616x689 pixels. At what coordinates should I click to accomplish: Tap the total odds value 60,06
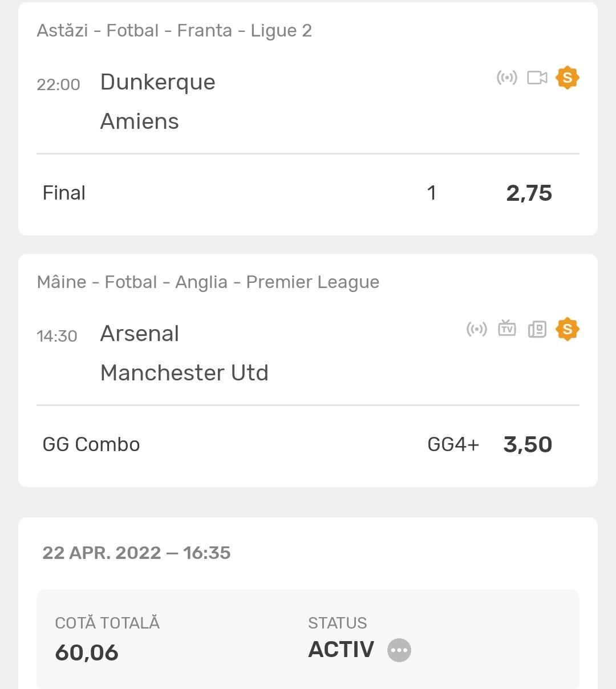point(87,652)
